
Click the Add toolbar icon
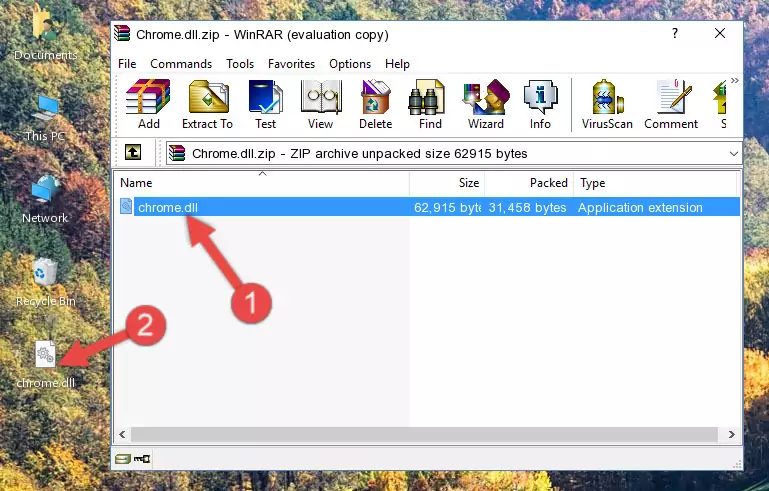pos(148,104)
